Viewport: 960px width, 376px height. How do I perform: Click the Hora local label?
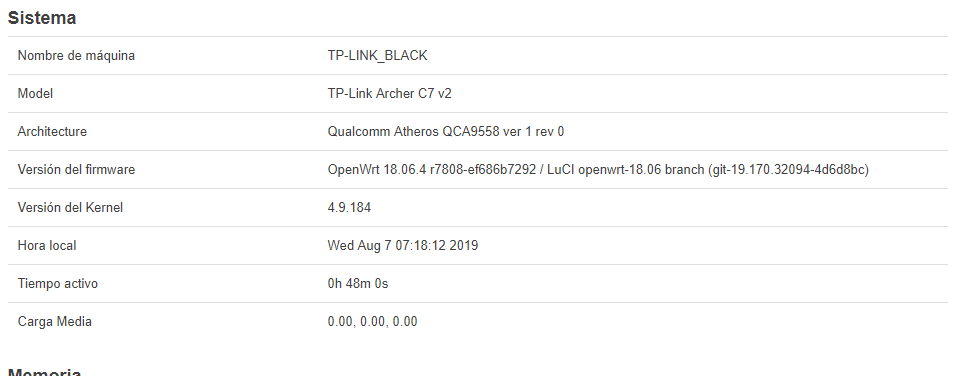(47, 246)
